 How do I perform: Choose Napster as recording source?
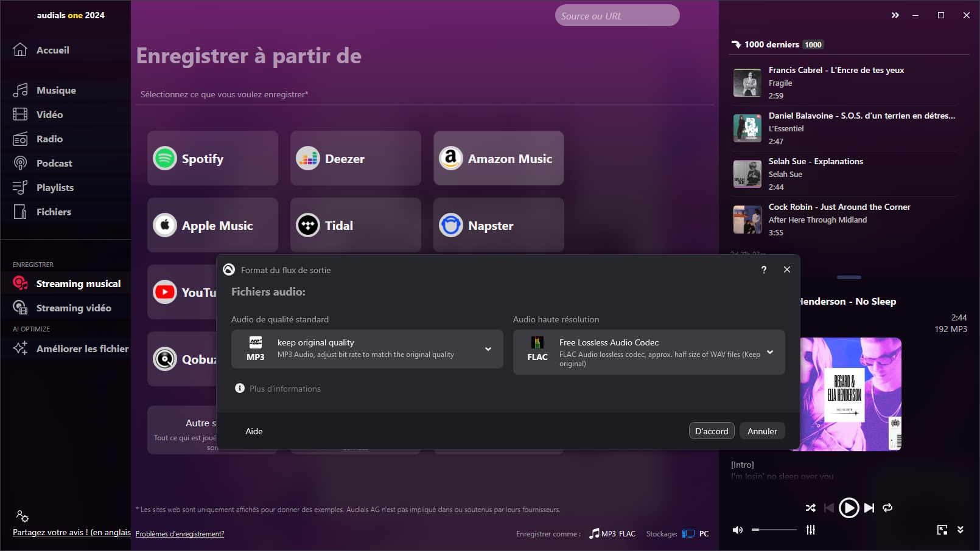point(499,225)
